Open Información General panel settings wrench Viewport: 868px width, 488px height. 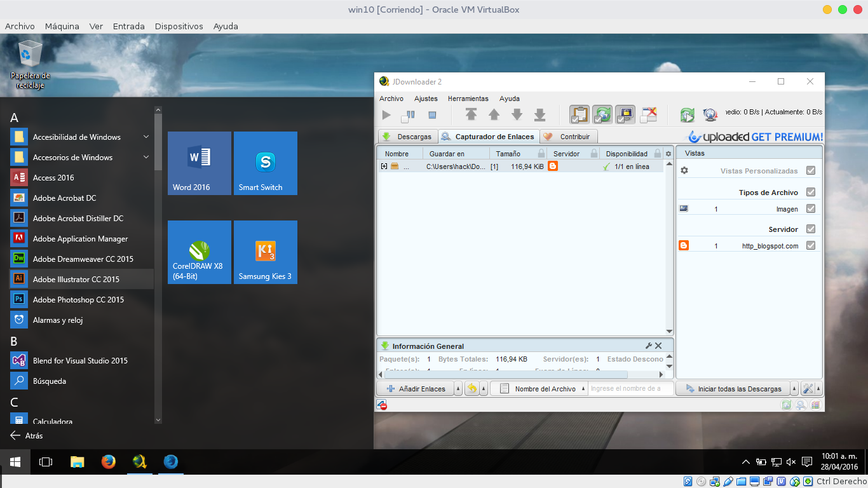tap(649, 346)
